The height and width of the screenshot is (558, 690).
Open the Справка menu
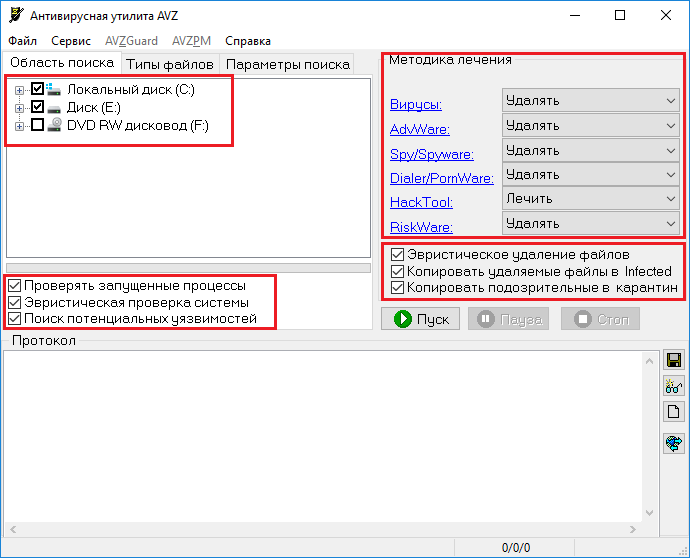[x=248, y=41]
